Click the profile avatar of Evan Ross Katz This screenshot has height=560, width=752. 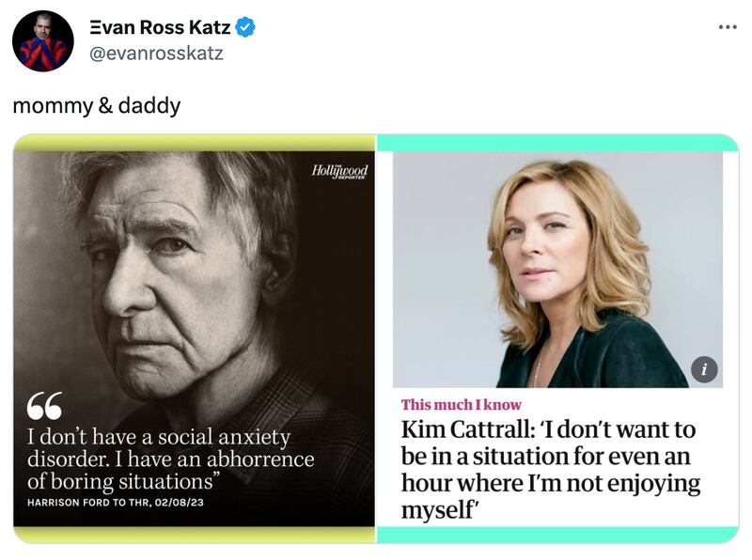click(x=43, y=41)
